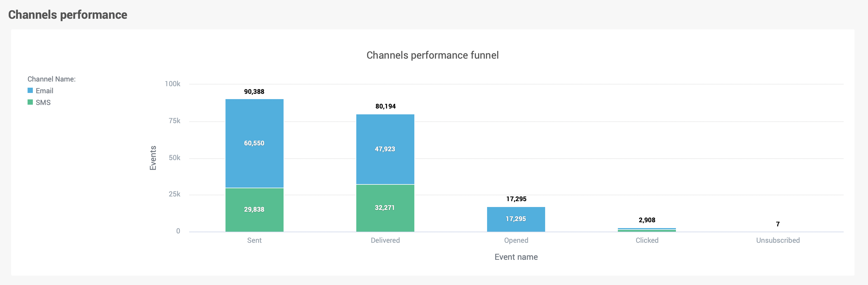Image resolution: width=868 pixels, height=285 pixels.
Task: Click the Unsubscribed x-axis label
Action: coord(777,240)
